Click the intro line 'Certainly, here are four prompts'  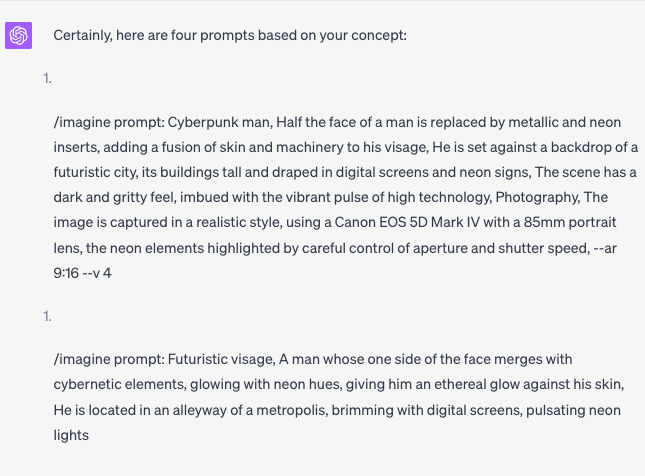(232, 36)
